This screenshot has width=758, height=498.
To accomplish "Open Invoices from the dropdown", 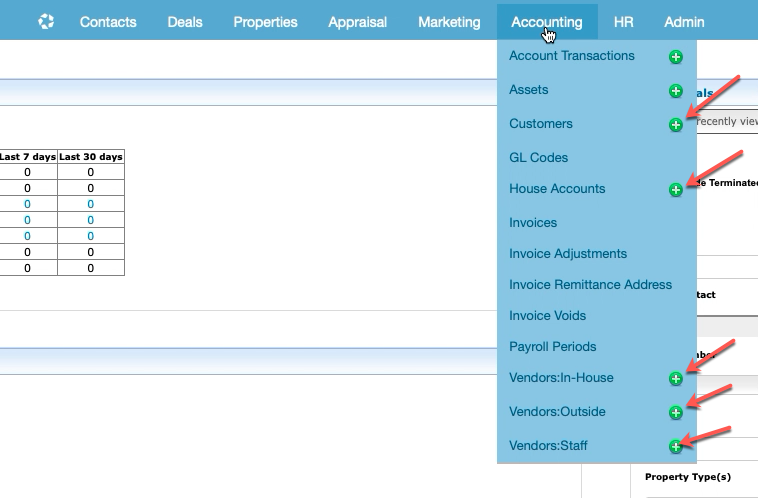I will pos(533,222).
